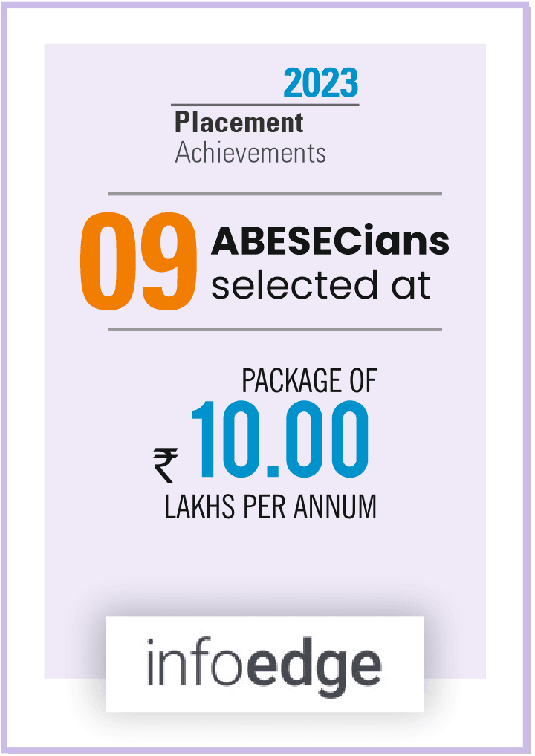Select the bold "Placement" heading text
This screenshot has height=756, width=535.
click(239, 123)
